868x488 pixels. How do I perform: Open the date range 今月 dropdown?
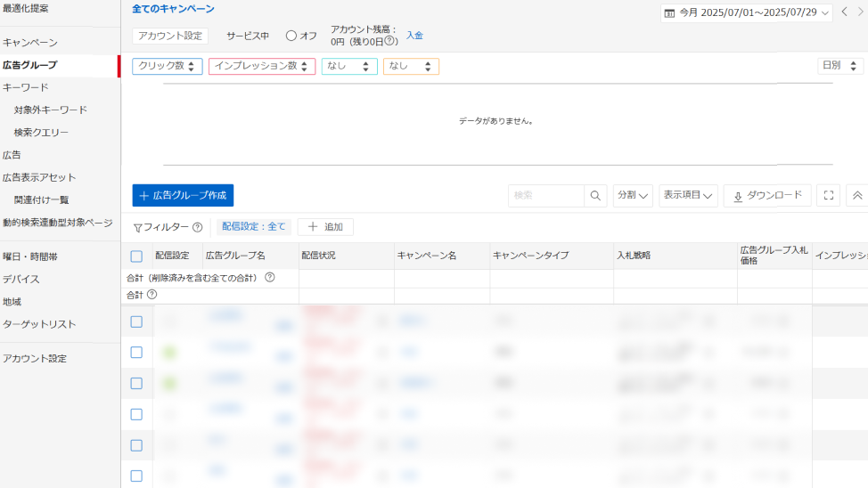(747, 12)
